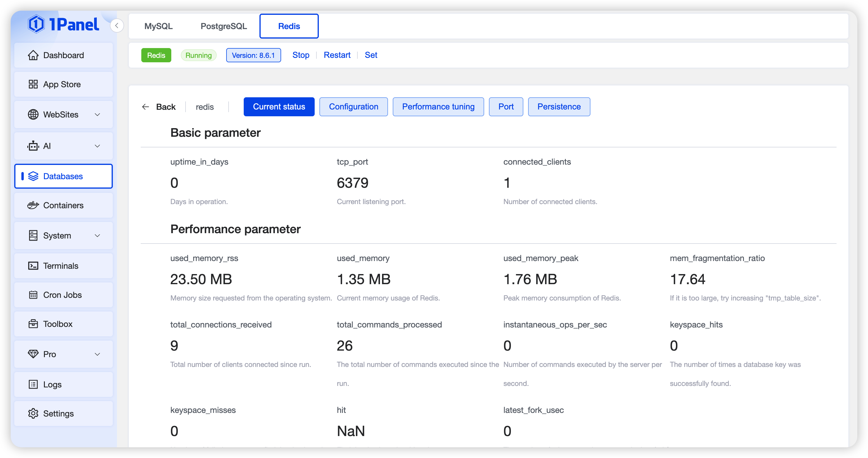Click the Settings gear icon

tap(33, 414)
